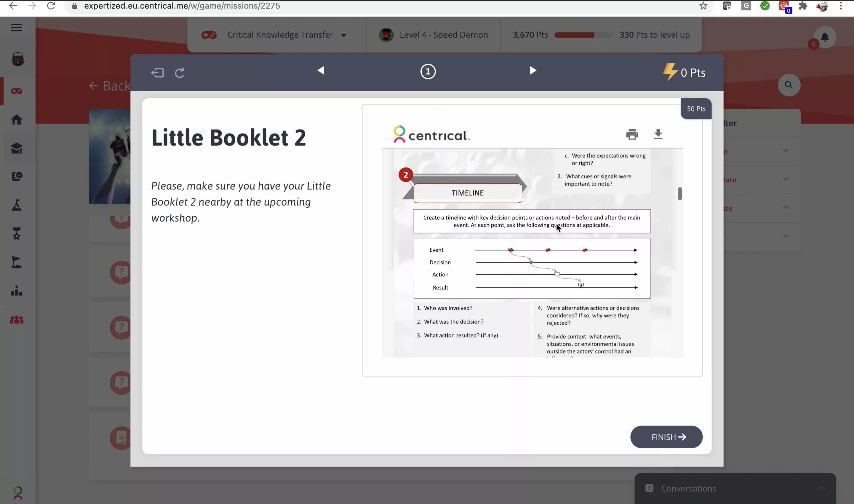Click the mission step circle number 1
The height and width of the screenshot is (504, 854).
coord(427,71)
